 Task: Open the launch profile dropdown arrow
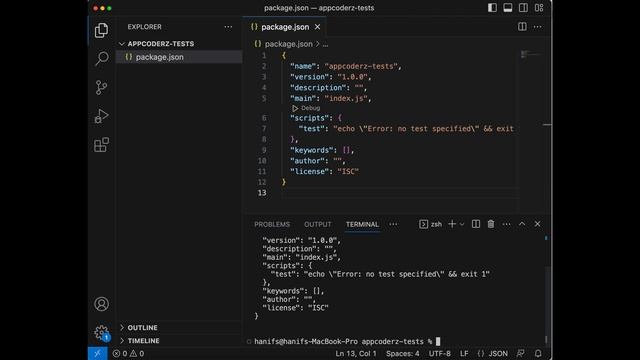[462, 224]
